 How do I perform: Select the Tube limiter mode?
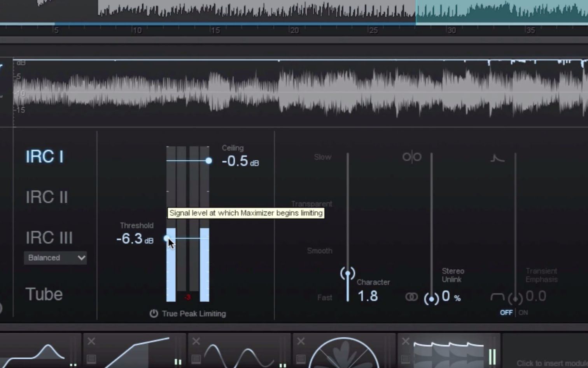tap(44, 294)
